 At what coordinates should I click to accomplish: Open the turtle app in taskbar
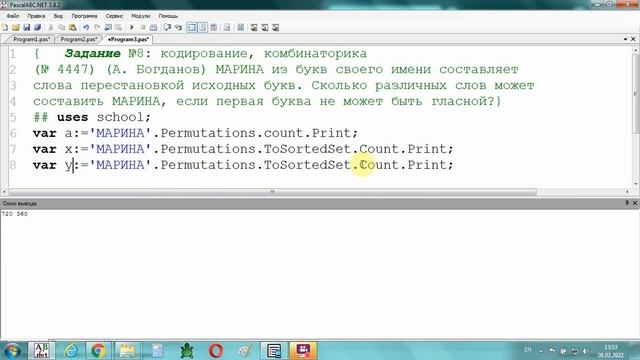(187, 351)
